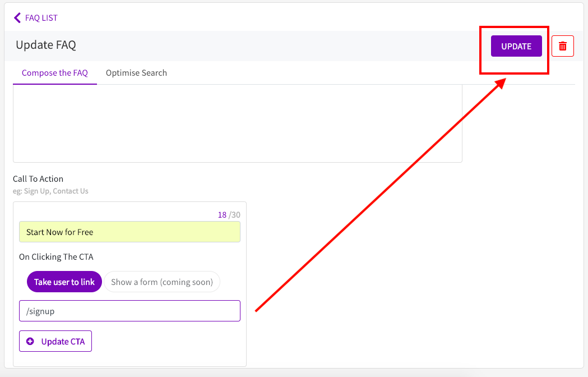Select the Take user to link option
Screen dimensions: 588x377
point(64,282)
